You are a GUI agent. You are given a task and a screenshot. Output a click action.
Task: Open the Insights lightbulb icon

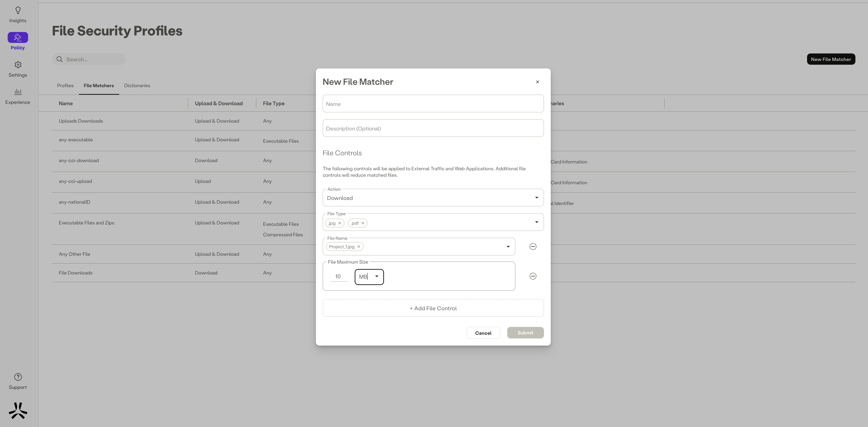tap(18, 10)
